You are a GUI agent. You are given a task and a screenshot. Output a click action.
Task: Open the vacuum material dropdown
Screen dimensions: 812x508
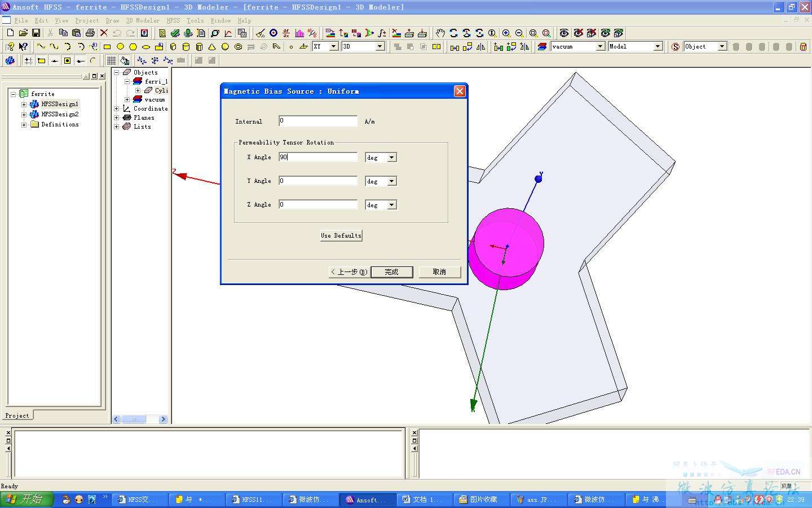[x=601, y=47]
